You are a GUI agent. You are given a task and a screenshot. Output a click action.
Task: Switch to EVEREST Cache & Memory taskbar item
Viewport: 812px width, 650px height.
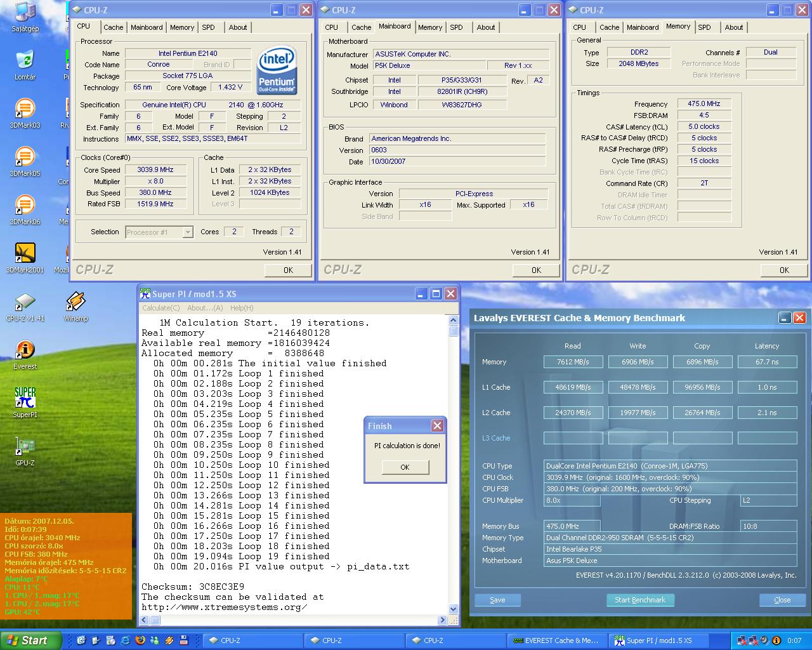coord(556,640)
